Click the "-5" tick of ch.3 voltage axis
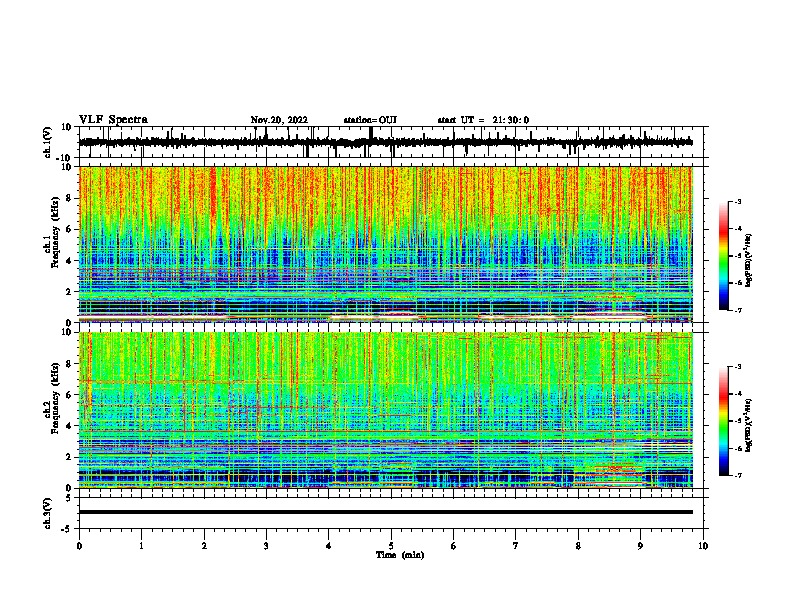 pos(67,529)
